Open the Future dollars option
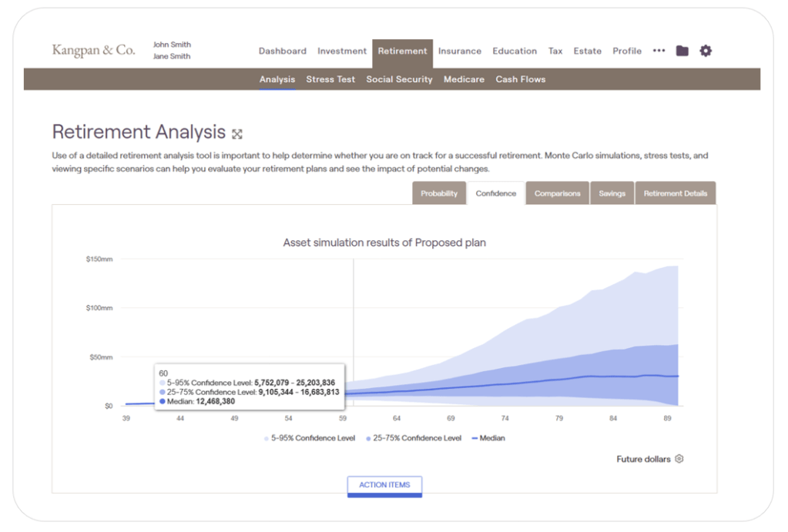The height and width of the screenshot is (532, 788). tap(643, 459)
